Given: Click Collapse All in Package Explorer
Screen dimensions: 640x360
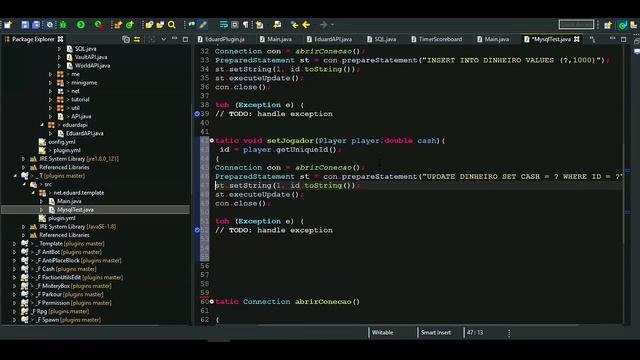Looking at the screenshot, I should pos(126,39).
